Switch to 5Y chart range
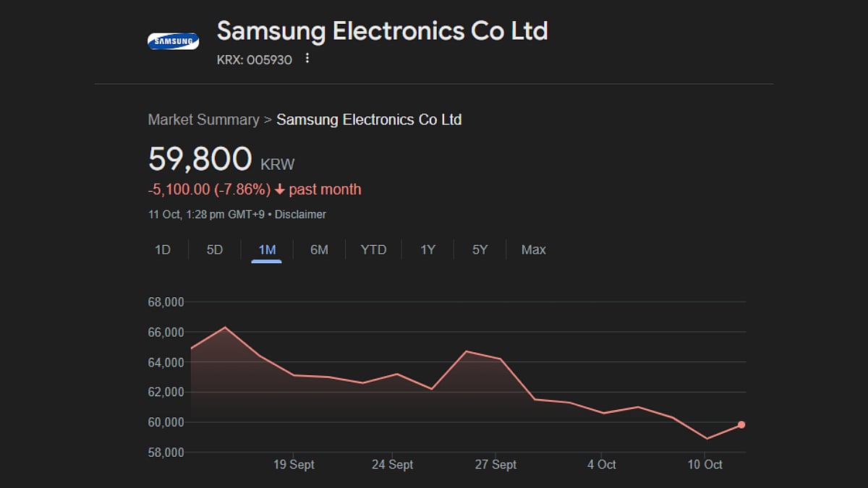868x488 pixels. pos(480,250)
